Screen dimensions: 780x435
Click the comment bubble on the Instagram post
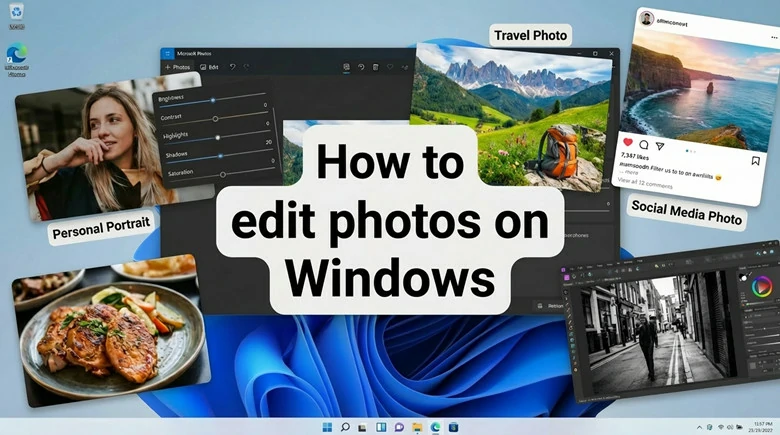[644, 144]
